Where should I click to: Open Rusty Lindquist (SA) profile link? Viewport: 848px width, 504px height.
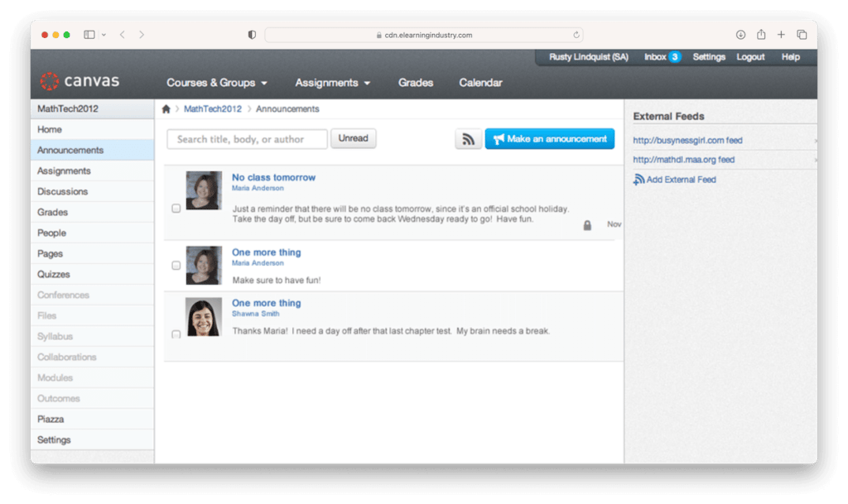(589, 57)
